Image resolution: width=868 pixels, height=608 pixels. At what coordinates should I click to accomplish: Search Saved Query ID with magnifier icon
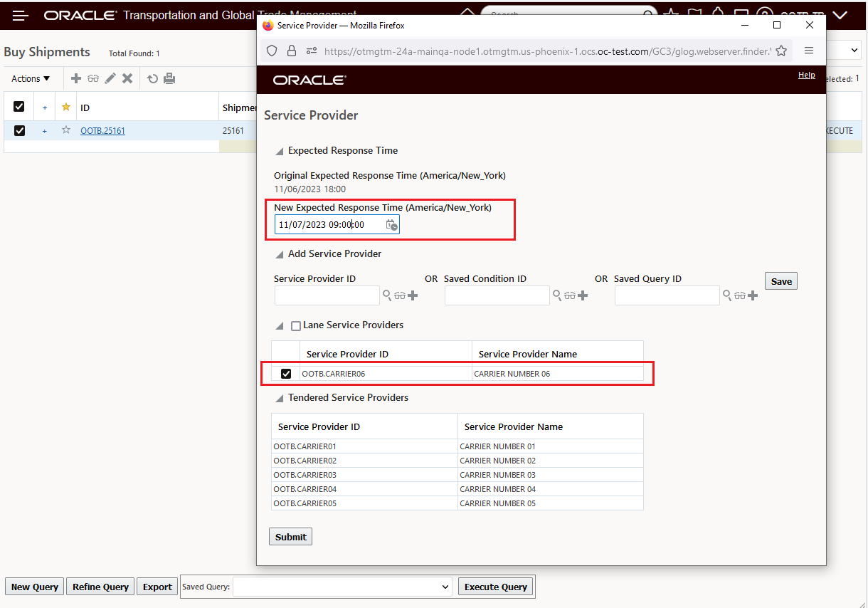[728, 295]
